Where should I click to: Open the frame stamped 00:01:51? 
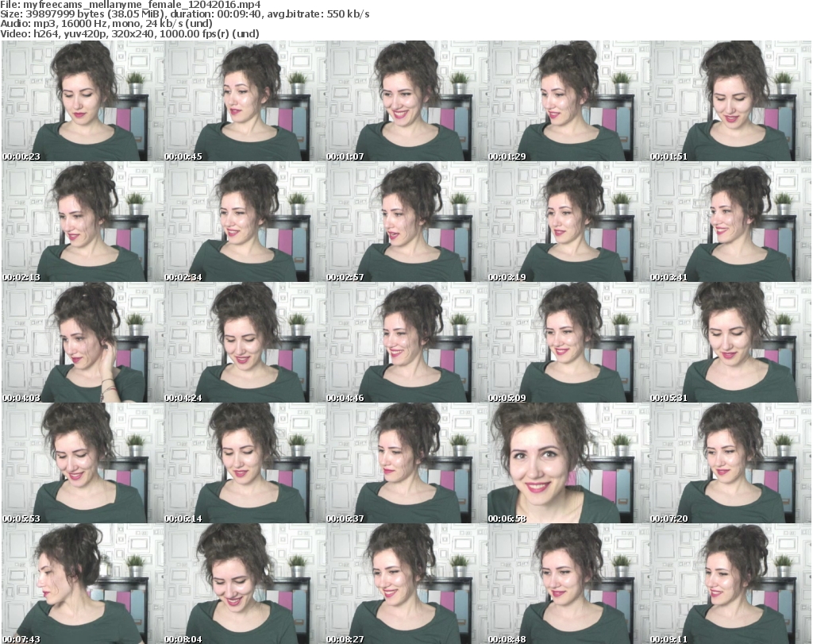pos(730,101)
